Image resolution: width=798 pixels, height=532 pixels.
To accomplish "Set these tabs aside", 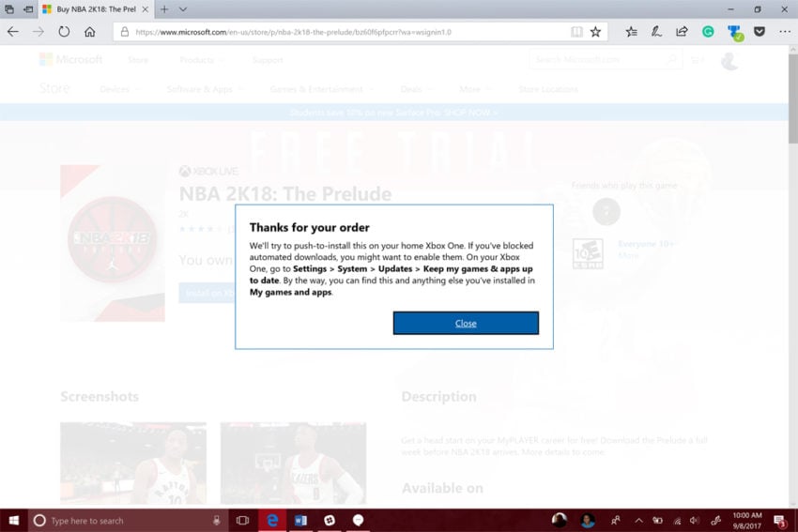I will tap(28, 9).
